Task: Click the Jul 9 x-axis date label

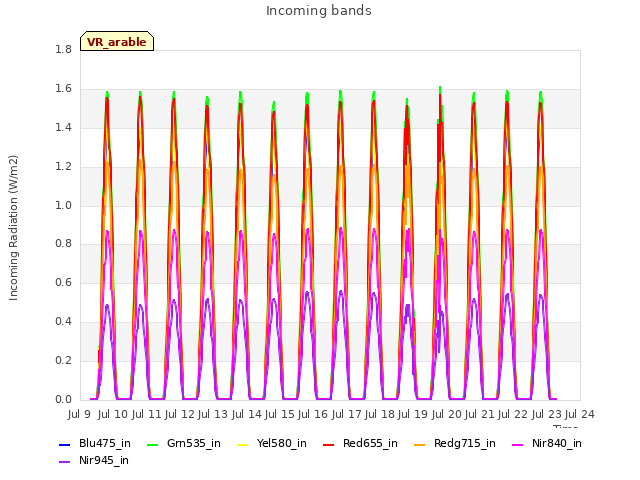Action: click(79, 414)
